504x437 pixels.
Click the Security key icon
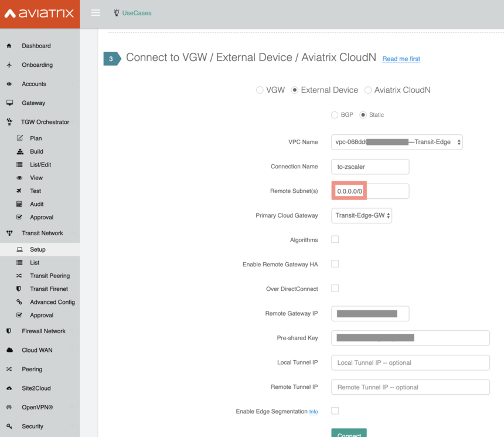[x=9, y=426]
